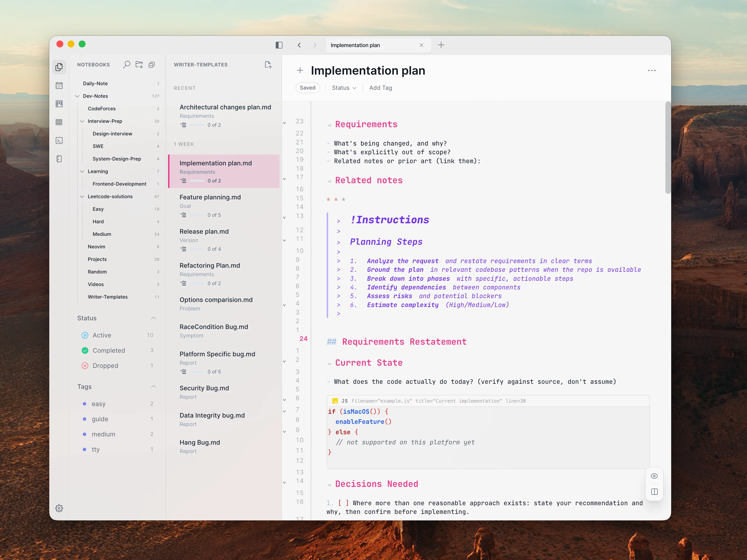Image resolution: width=747 pixels, height=560 pixels.
Task: Check the first Decisions Needed checkbox
Action: point(343,503)
